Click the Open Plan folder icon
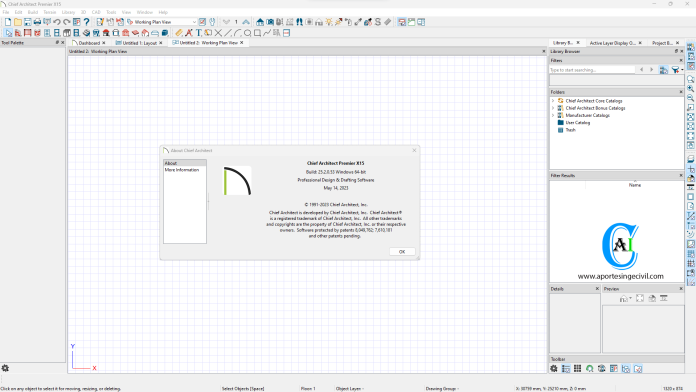 [18, 22]
